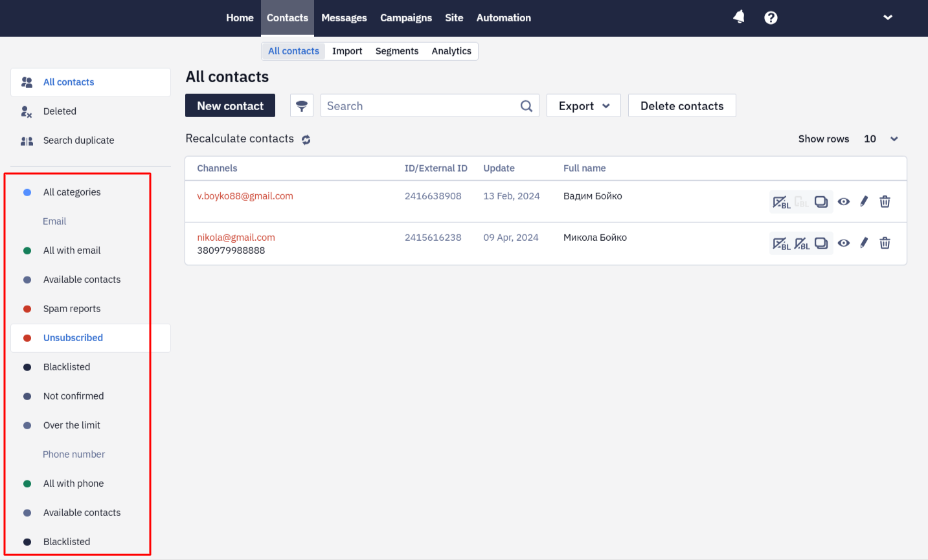Open the help question mark icon
Image resolution: width=928 pixels, height=560 pixels.
tap(771, 17)
